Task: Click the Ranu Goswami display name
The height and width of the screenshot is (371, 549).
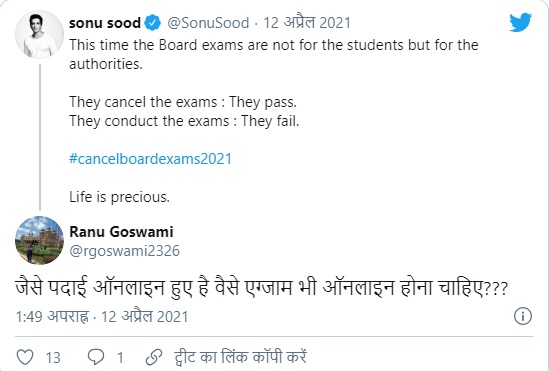Action: click(121, 232)
